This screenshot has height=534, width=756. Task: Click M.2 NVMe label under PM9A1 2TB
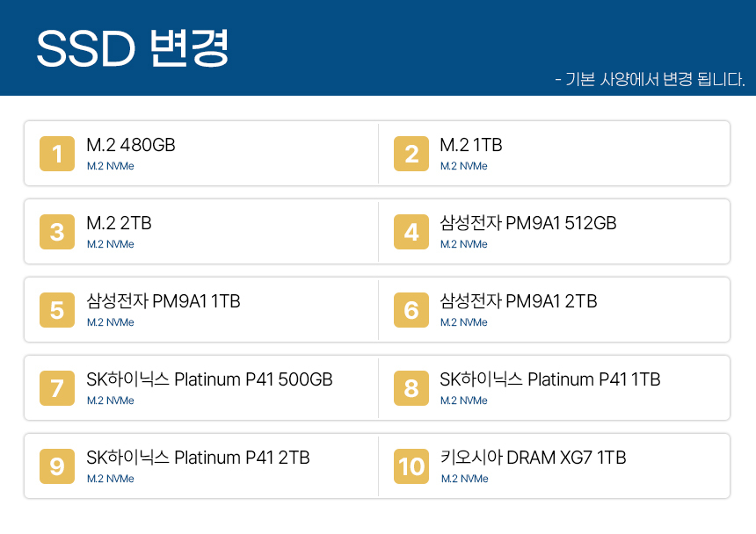464,322
